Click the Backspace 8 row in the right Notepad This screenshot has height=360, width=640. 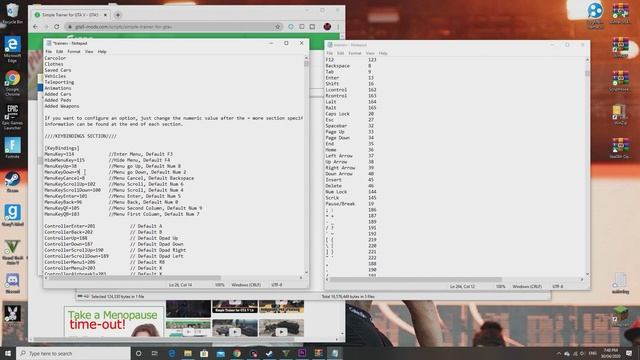(348, 66)
